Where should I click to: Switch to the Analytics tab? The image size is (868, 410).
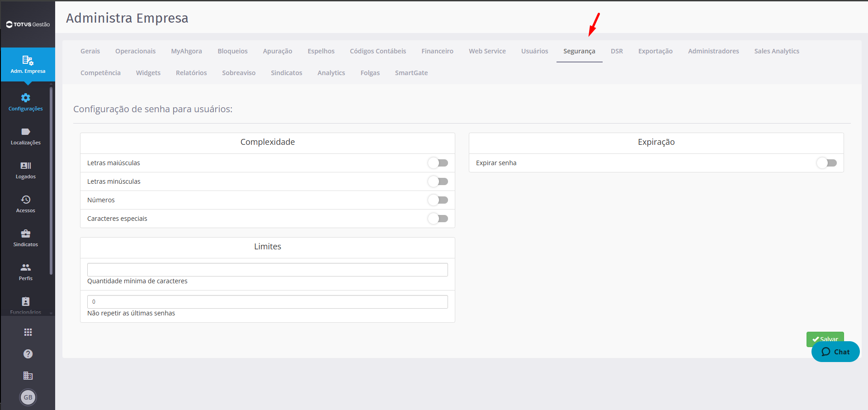pyautogui.click(x=331, y=73)
